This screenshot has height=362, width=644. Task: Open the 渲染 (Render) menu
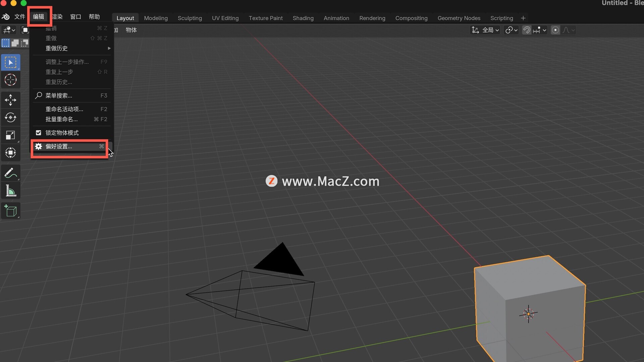pos(57,17)
